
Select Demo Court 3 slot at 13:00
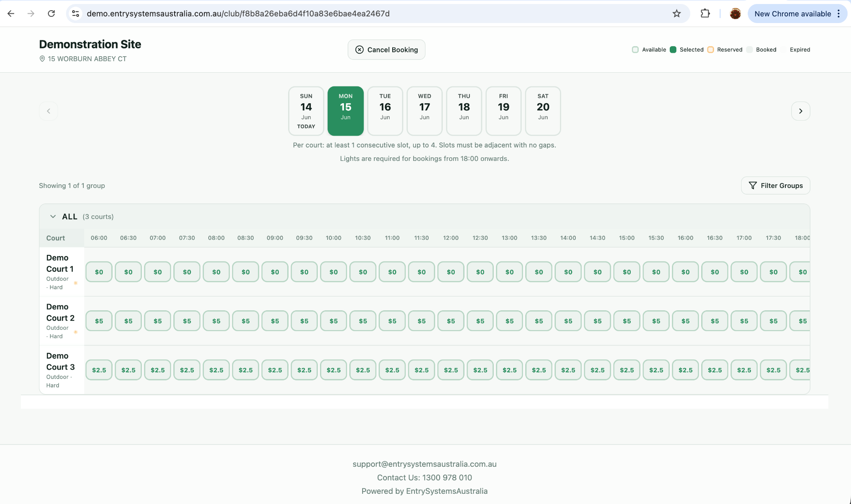pos(510,370)
